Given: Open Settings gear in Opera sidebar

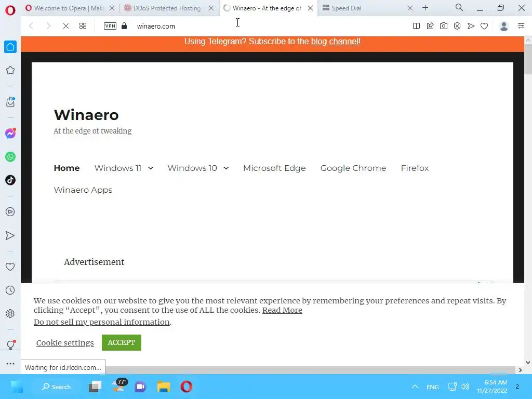Looking at the screenshot, I should click(x=10, y=313).
